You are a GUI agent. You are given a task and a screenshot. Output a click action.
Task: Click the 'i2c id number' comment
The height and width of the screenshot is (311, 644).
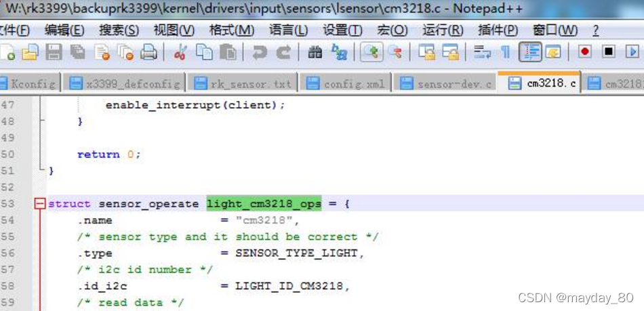coord(145,270)
